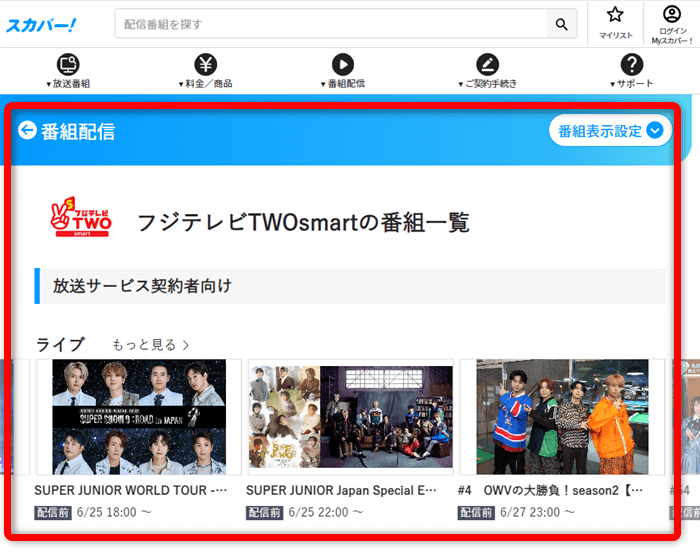Click title SUPER JUNIOR WORLD TOUR
This screenshot has height=556, width=700.
click(x=131, y=490)
